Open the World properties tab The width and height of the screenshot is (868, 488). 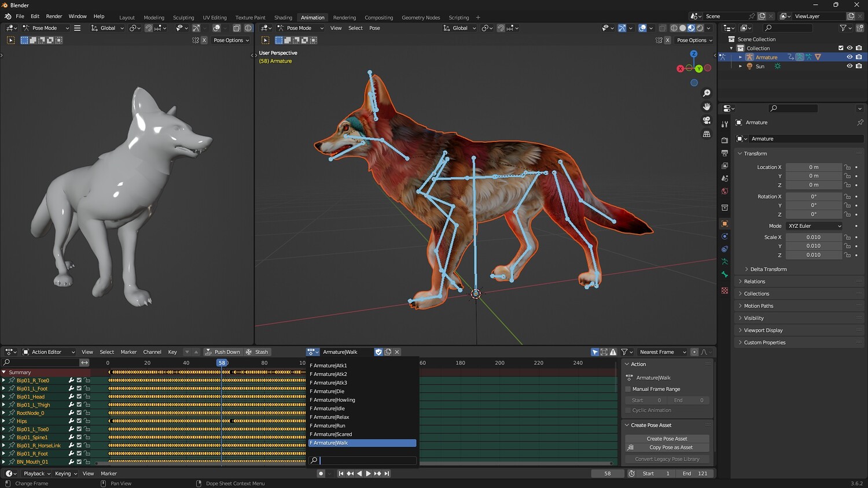click(724, 191)
